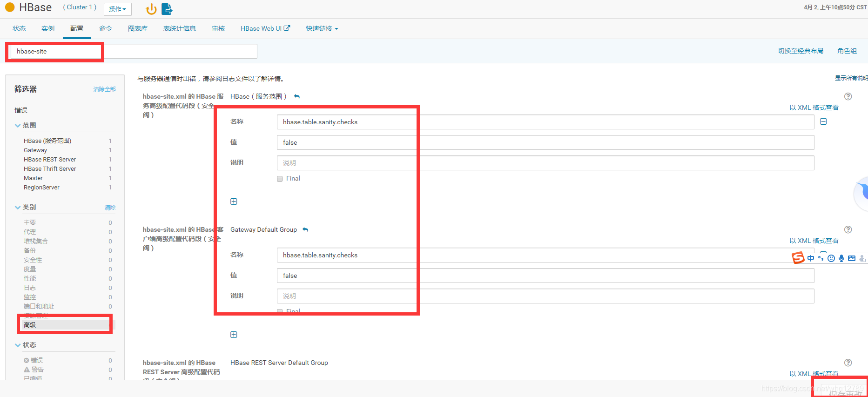The image size is (868, 397).
Task: Click the 角色组 link
Action: click(847, 51)
